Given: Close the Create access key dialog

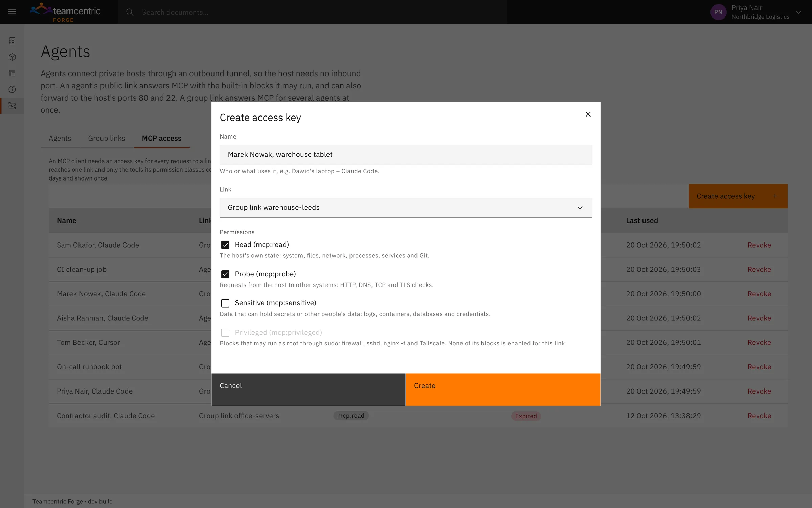Looking at the screenshot, I should coord(588,114).
